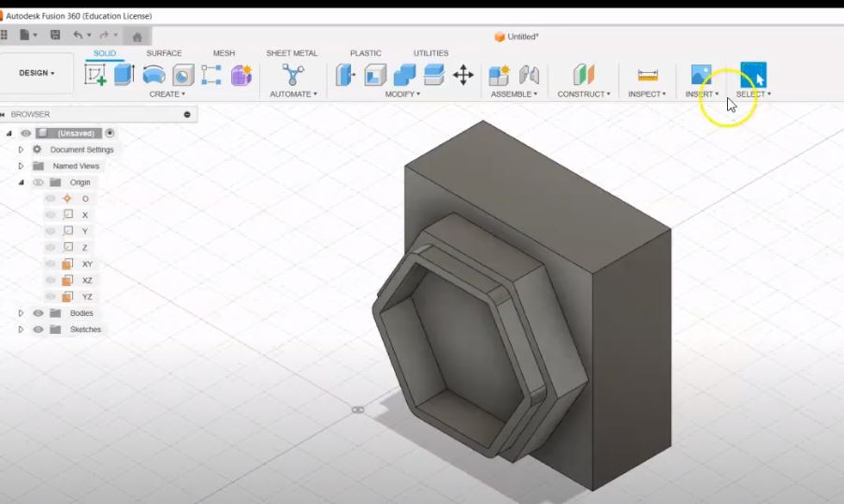Open the DESIGN workspace dropdown

[36, 73]
